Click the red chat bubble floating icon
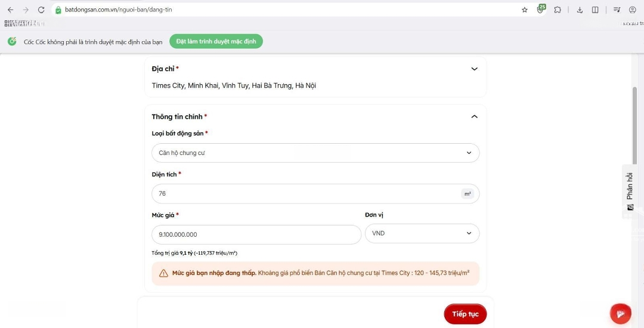 pos(620,314)
